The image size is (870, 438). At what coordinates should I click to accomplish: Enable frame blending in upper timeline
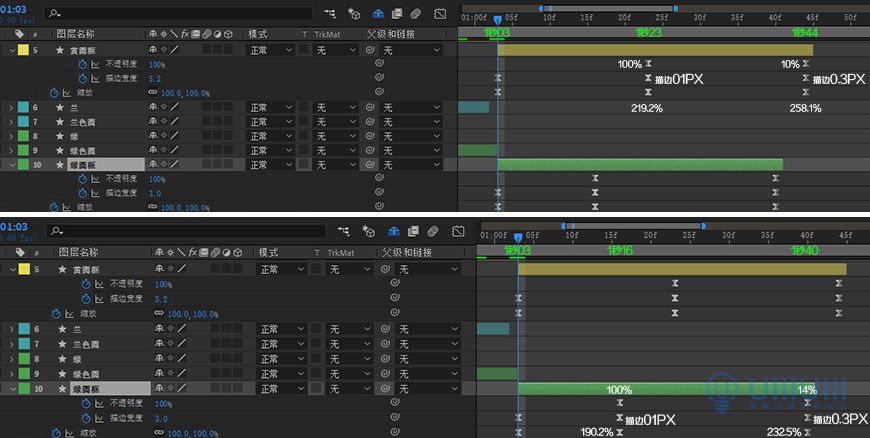(397, 14)
